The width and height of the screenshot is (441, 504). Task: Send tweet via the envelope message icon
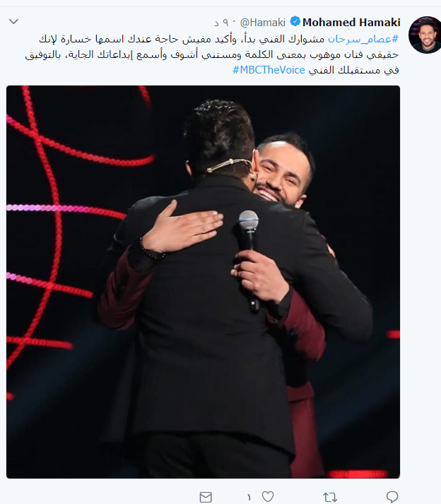pos(206,497)
